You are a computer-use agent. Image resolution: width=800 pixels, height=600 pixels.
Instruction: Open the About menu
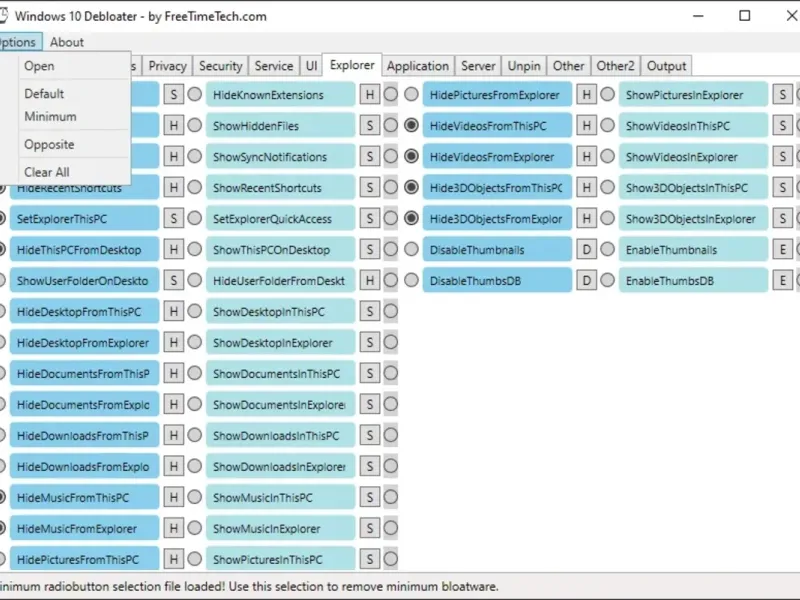coord(67,42)
